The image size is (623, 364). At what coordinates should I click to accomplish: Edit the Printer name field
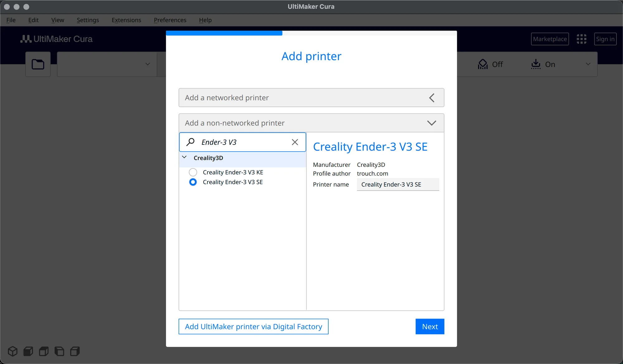tap(398, 184)
